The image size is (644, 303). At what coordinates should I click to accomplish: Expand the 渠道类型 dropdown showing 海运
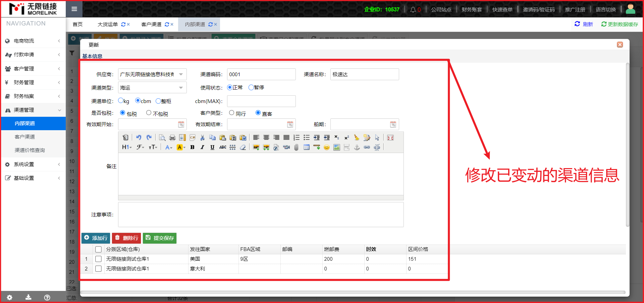tap(181, 88)
